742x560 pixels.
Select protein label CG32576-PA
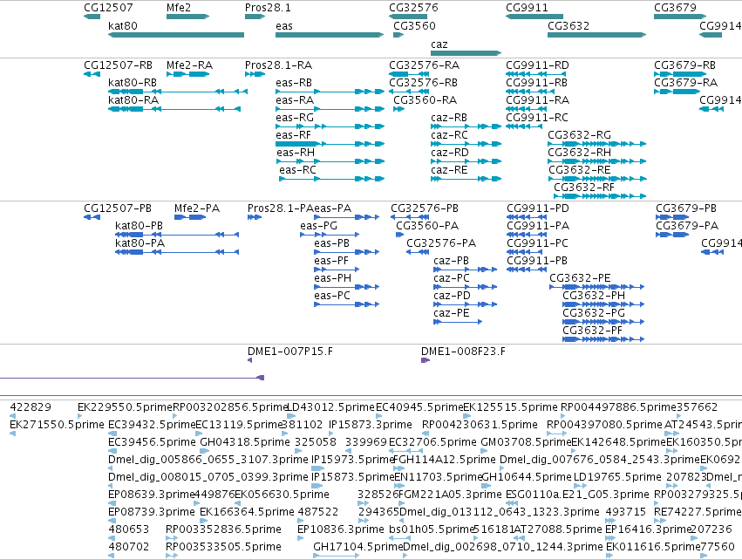[441, 243]
